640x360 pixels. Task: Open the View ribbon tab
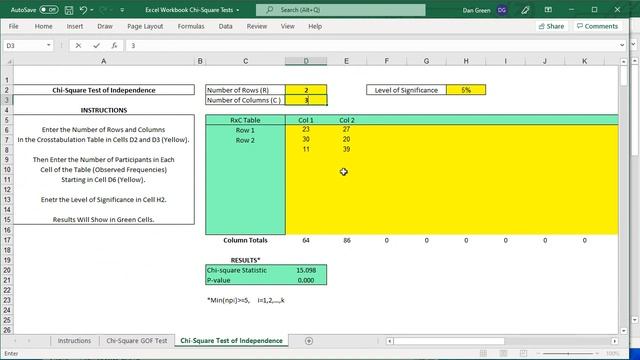tap(287, 26)
